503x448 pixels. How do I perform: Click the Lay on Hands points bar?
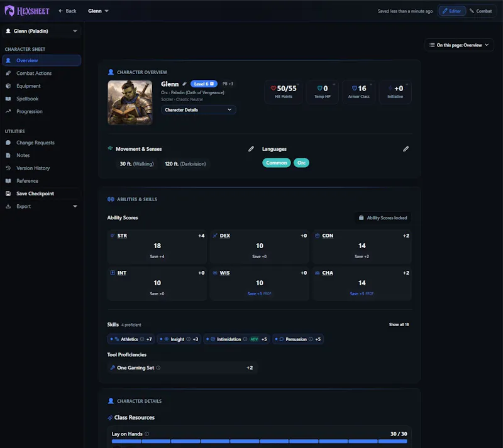pyautogui.click(x=259, y=441)
